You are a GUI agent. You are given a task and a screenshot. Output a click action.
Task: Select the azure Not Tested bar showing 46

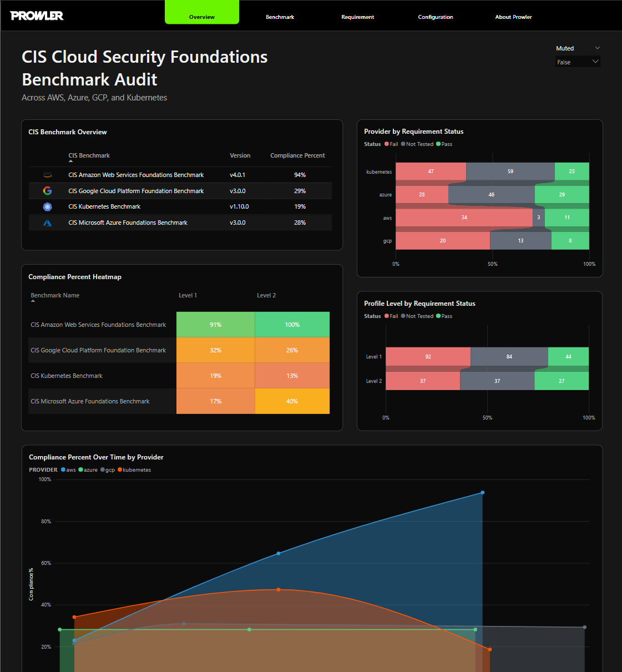pyautogui.click(x=492, y=195)
